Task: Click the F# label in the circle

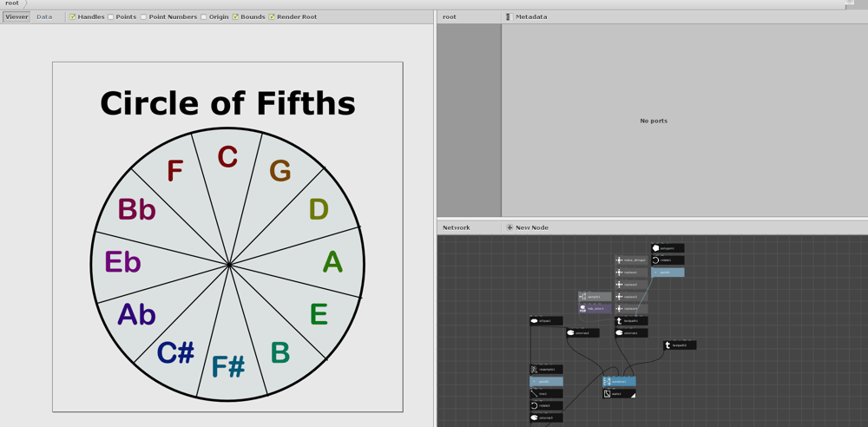Action: [x=228, y=366]
